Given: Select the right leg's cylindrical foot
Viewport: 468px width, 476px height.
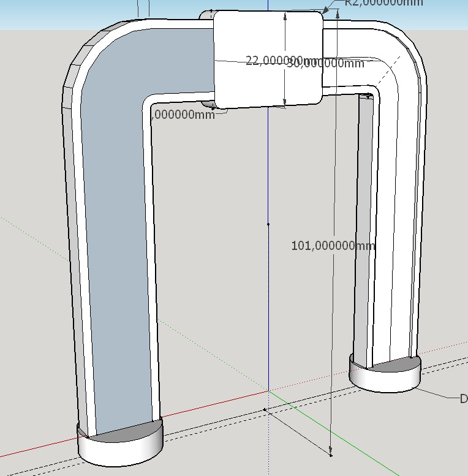Looking at the screenshot, I should (x=385, y=373).
